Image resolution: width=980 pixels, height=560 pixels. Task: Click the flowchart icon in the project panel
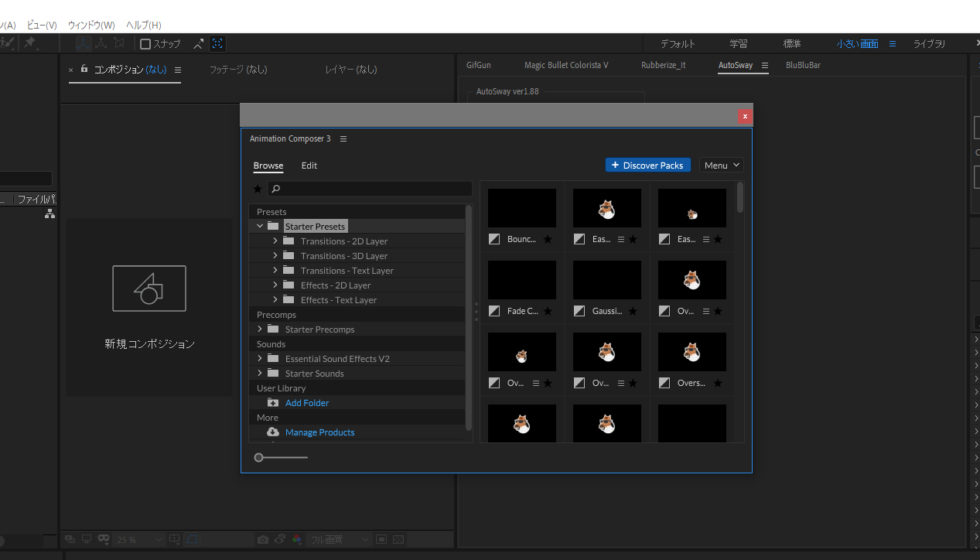pos(49,214)
